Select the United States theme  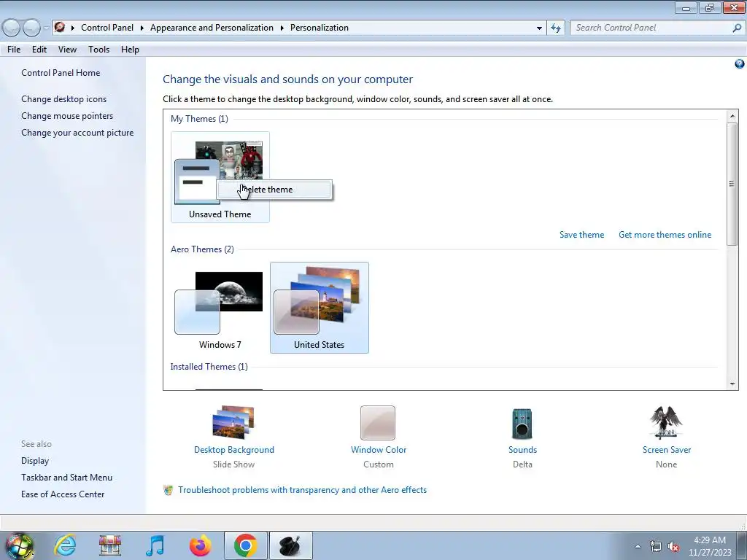320,308
